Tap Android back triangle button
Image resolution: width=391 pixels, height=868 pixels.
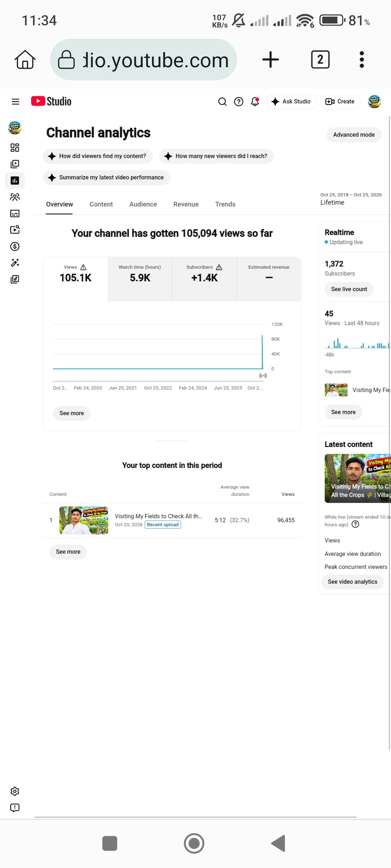[x=278, y=843]
